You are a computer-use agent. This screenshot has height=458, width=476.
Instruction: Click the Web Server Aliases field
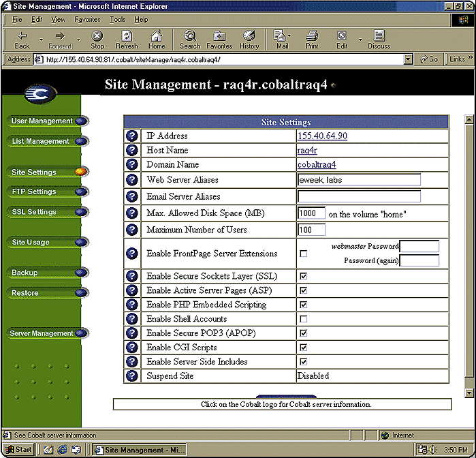[359, 180]
